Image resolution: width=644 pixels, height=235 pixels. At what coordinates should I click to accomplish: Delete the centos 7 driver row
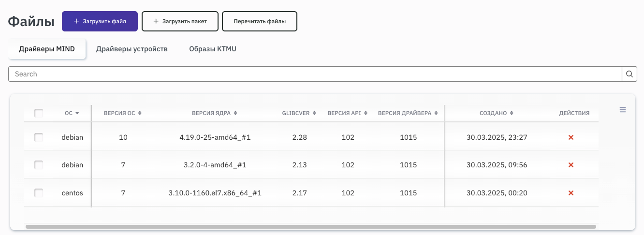(571, 193)
